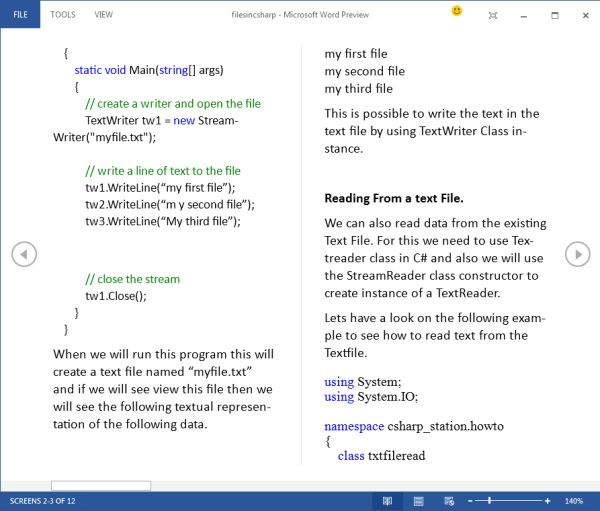The width and height of the screenshot is (600, 511).
Task: Toggle full-screen auto-hide toolbar icon
Action: tap(493, 15)
